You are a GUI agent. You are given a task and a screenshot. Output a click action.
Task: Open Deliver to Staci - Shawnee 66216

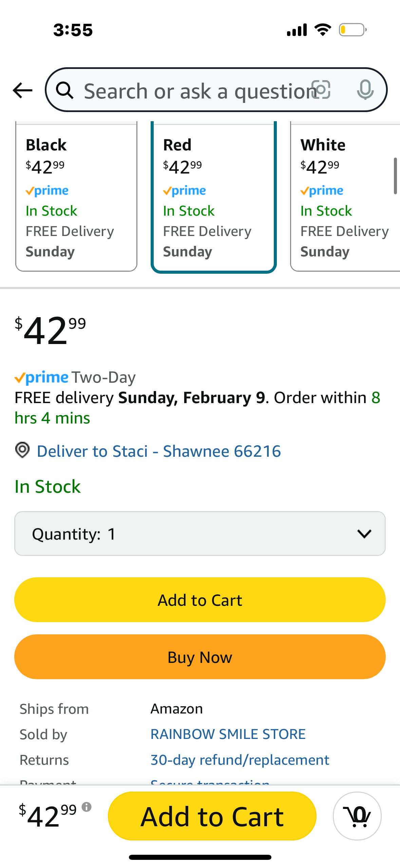(159, 451)
